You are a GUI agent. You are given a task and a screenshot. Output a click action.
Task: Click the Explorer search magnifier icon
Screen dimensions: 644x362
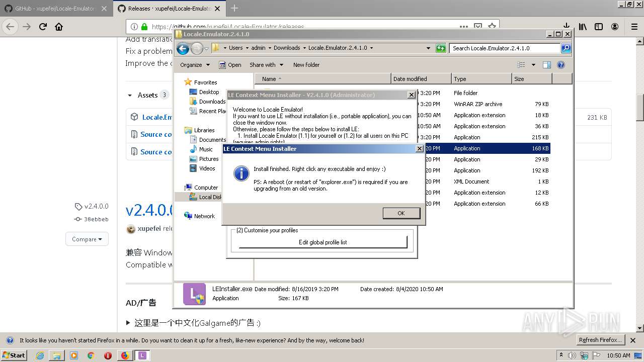pos(566,48)
